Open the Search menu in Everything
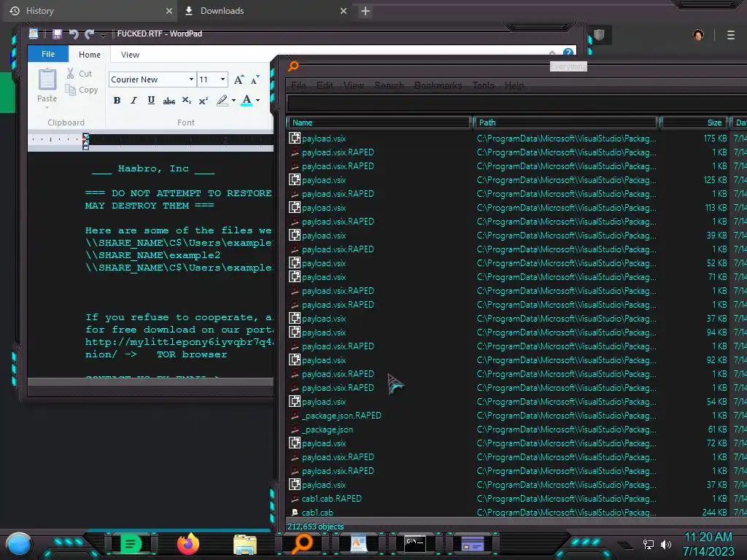Screen dimensions: 747x560 pos(389,86)
